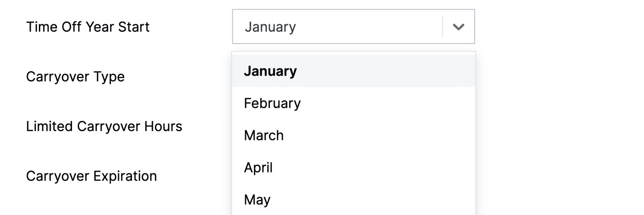Select March from the month list
This screenshot has height=215, width=644.
pyautogui.click(x=264, y=135)
